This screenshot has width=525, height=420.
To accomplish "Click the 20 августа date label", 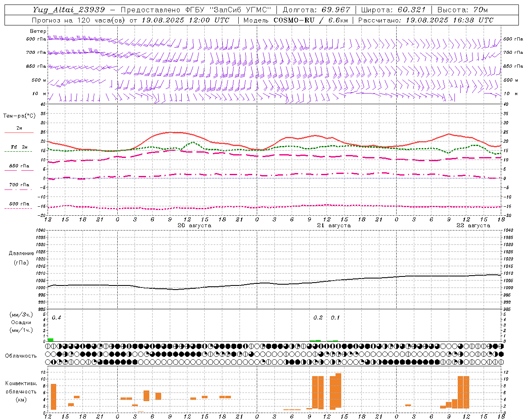I will [194, 226].
